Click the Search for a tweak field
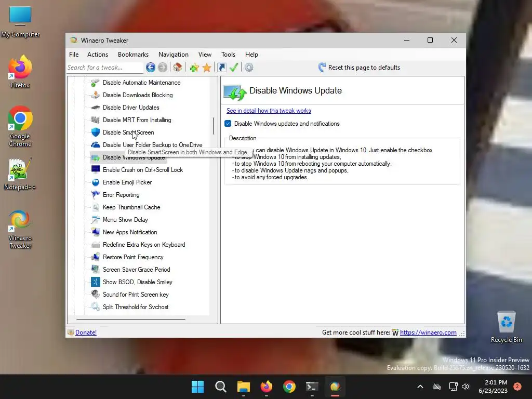 coord(104,68)
